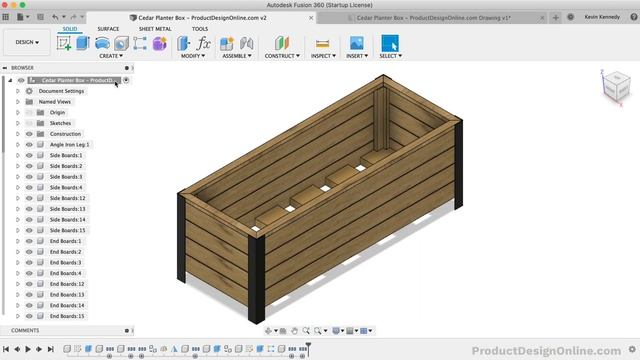The image size is (640, 360).
Task: Select End Boards:13 in browser
Action: 67,295
